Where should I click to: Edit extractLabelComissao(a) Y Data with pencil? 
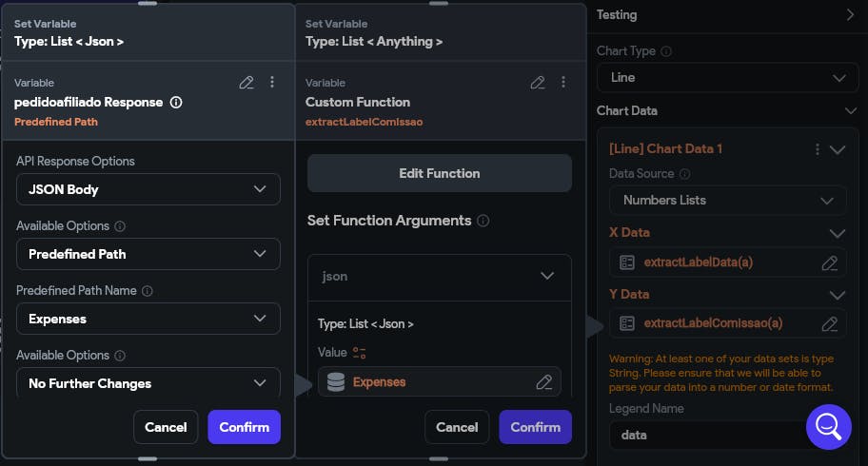click(829, 323)
